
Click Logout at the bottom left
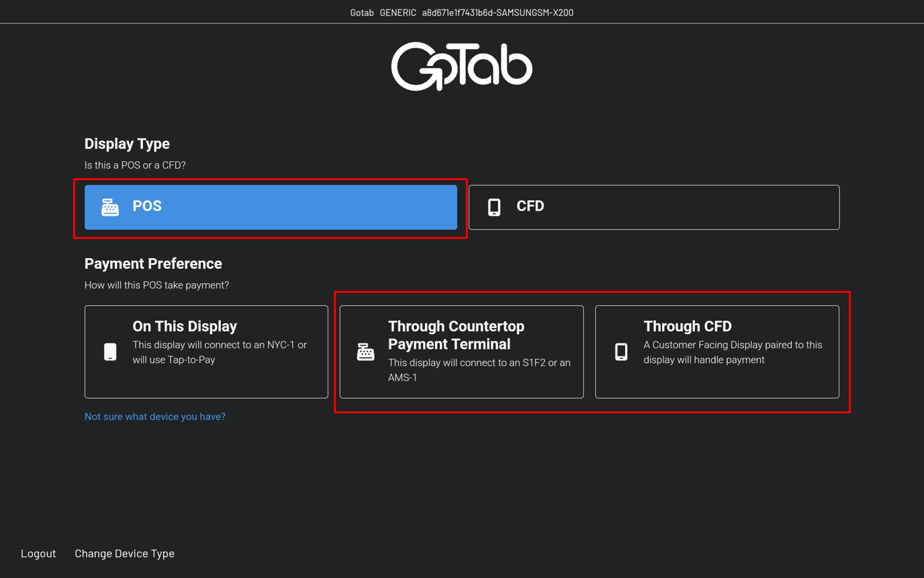coord(38,553)
